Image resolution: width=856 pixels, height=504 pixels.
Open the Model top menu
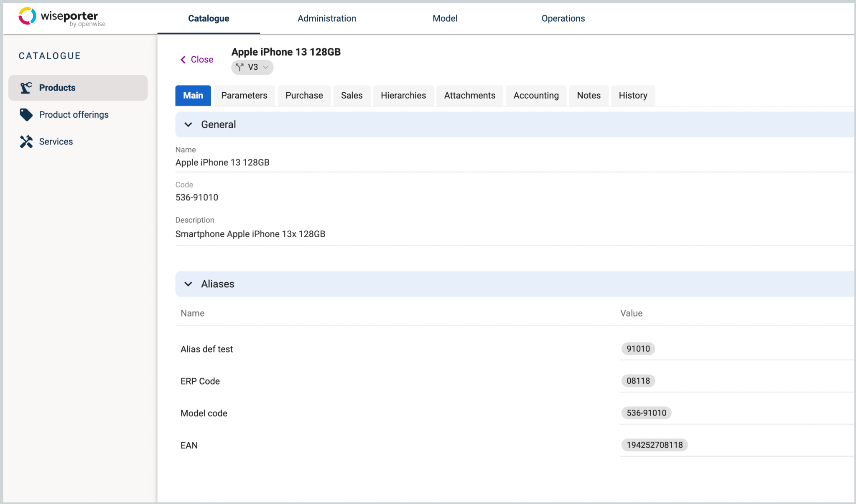tap(445, 18)
